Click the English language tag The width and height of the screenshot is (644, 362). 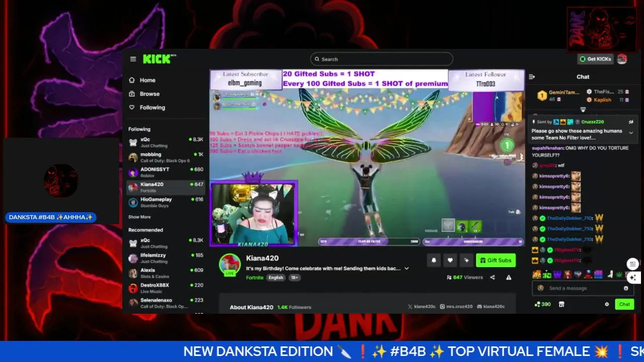click(276, 278)
